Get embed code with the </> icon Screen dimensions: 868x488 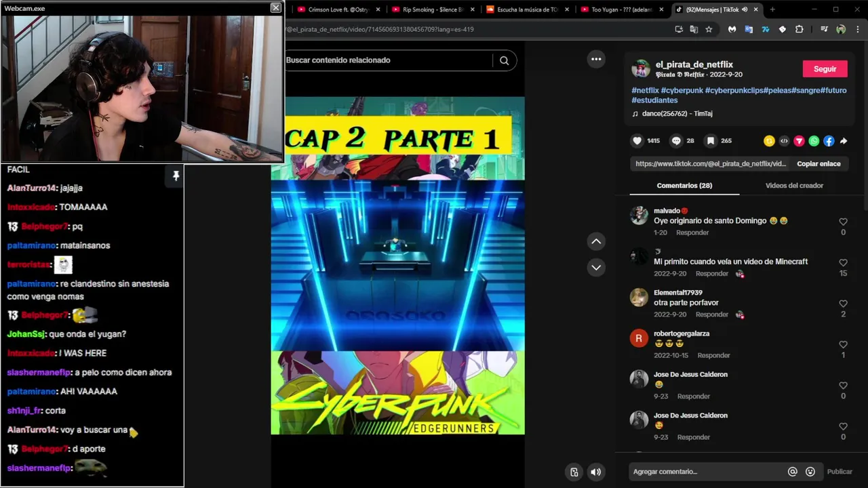pos(784,141)
